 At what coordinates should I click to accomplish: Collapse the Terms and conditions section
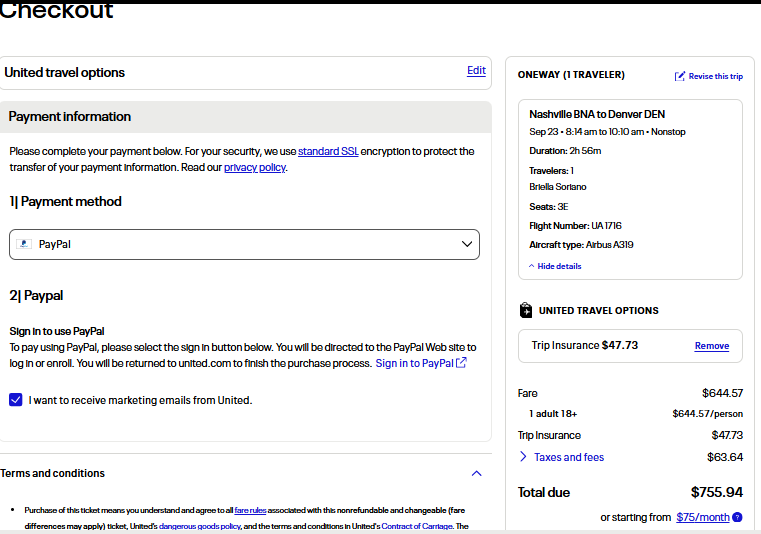(x=476, y=473)
